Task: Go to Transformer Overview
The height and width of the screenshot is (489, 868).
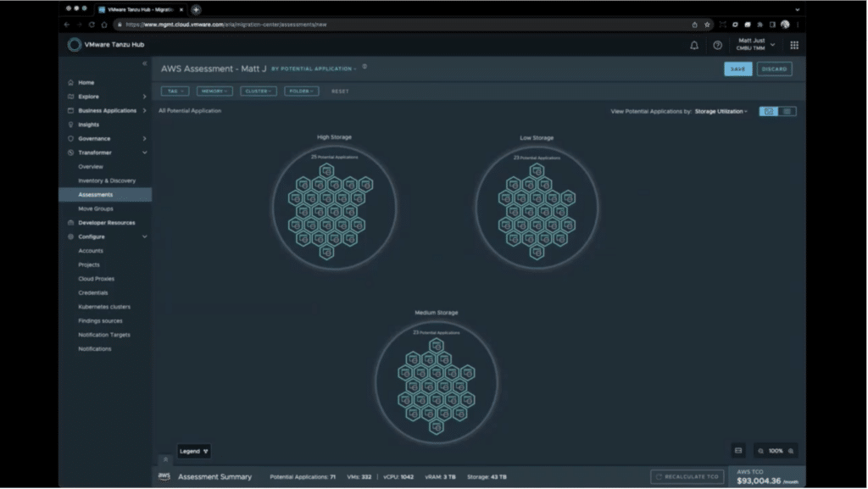Action: click(91, 166)
